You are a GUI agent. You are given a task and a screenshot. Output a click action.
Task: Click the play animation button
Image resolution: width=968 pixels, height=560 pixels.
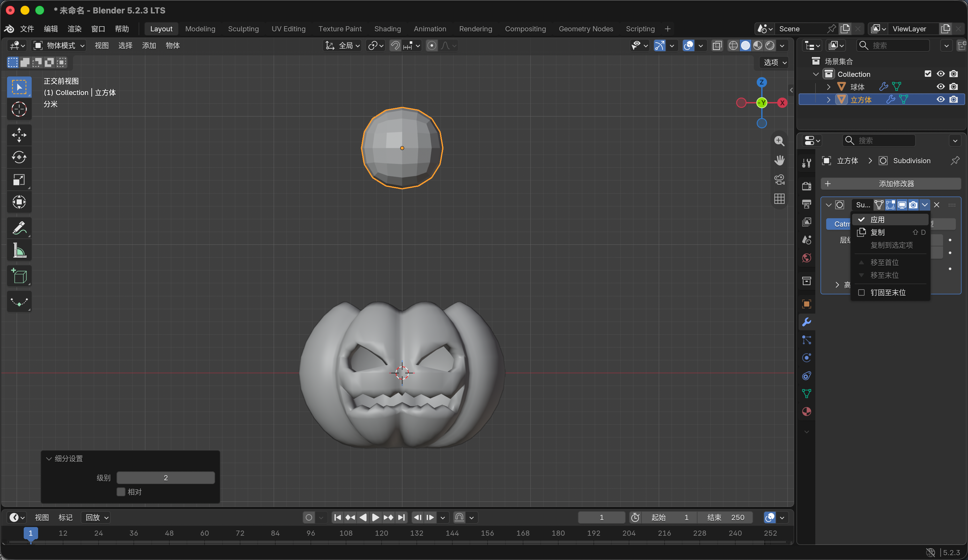(375, 517)
